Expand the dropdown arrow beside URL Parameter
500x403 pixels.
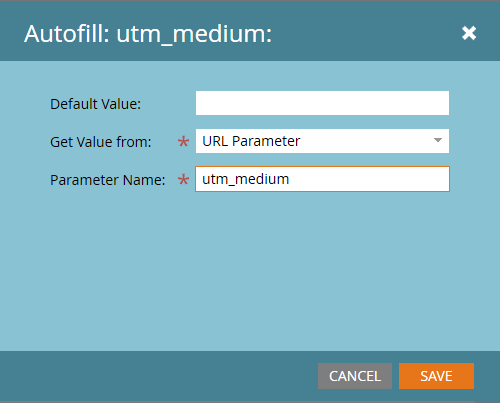[438, 140]
